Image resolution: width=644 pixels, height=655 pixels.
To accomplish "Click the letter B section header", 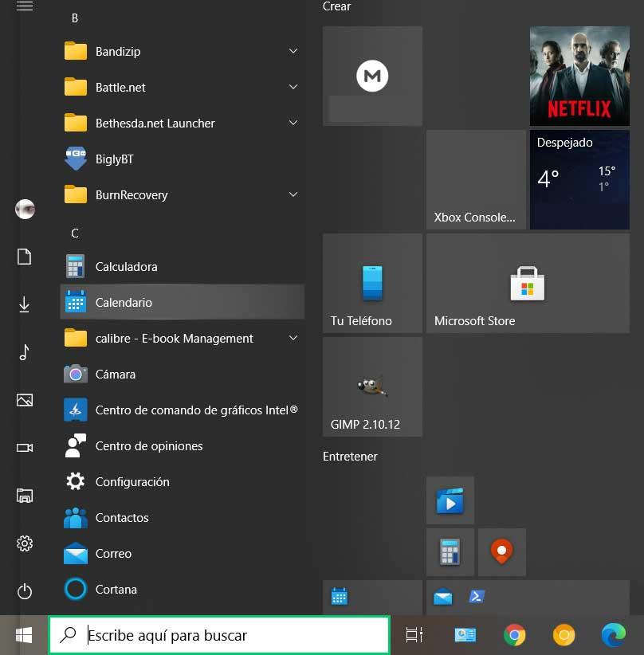I will point(75,18).
